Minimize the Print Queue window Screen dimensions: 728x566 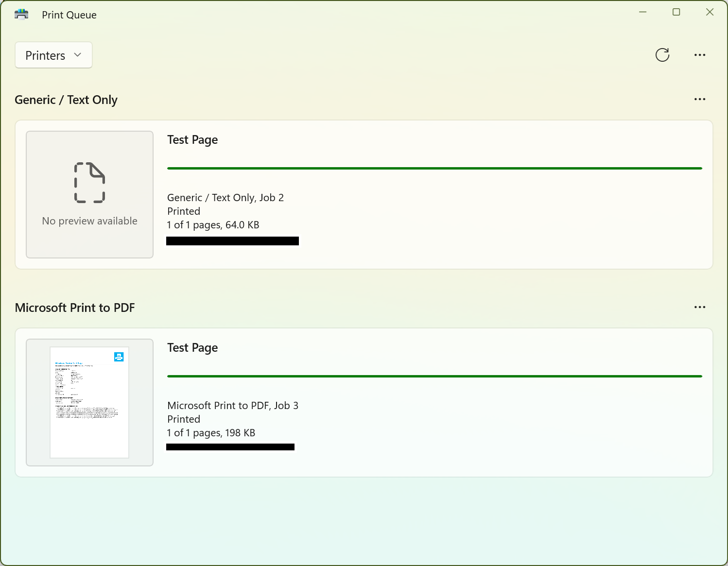(x=642, y=12)
